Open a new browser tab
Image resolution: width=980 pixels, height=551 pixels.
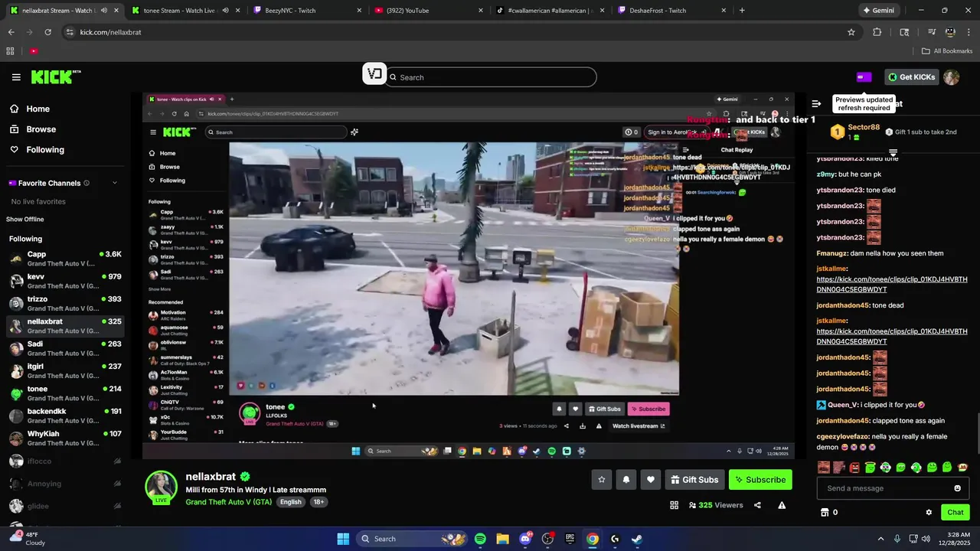point(742,11)
